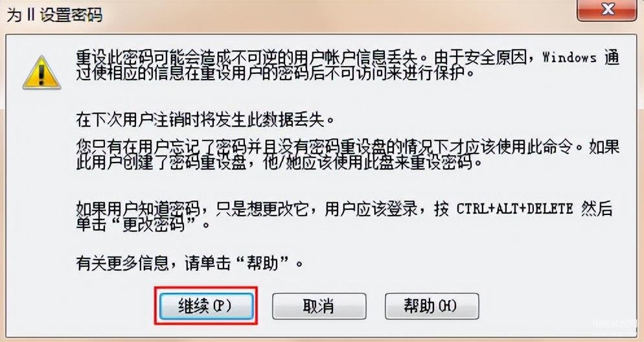Click the line 有关更多信息，请单击"帮助"

189,263
